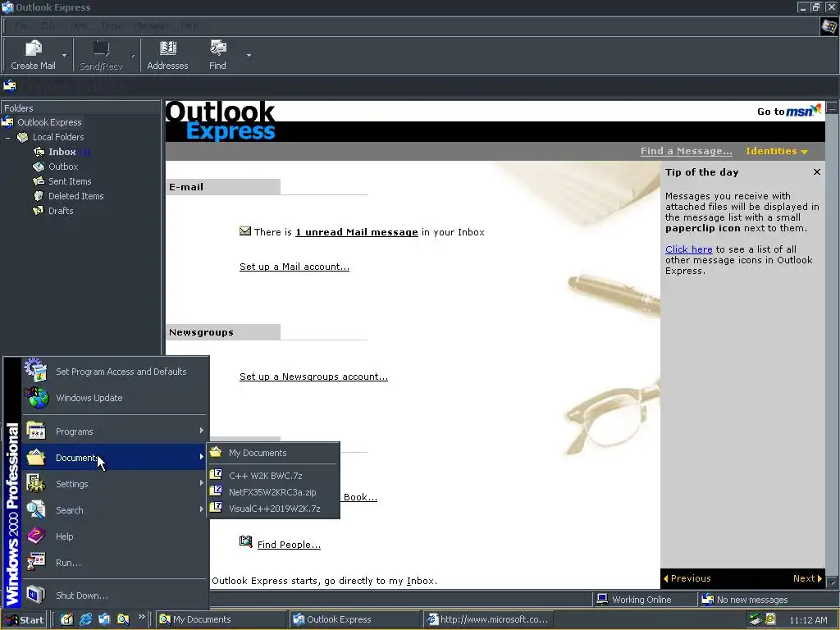The width and height of the screenshot is (840, 630).
Task: Open My Documents in Documents submenu
Action: pos(273,453)
